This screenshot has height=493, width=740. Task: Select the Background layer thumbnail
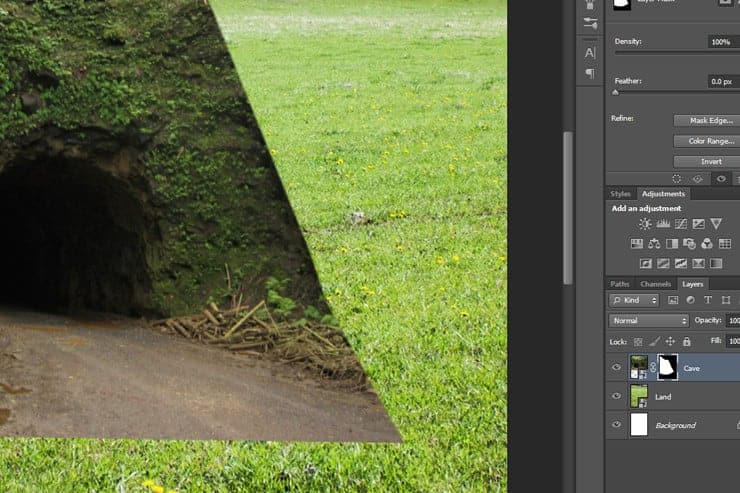point(639,425)
